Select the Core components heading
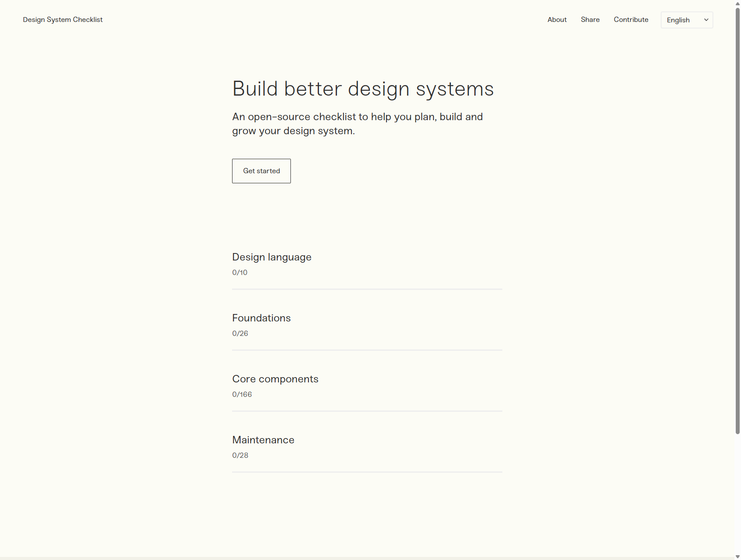Image resolution: width=741 pixels, height=560 pixels. click(275, 379)
